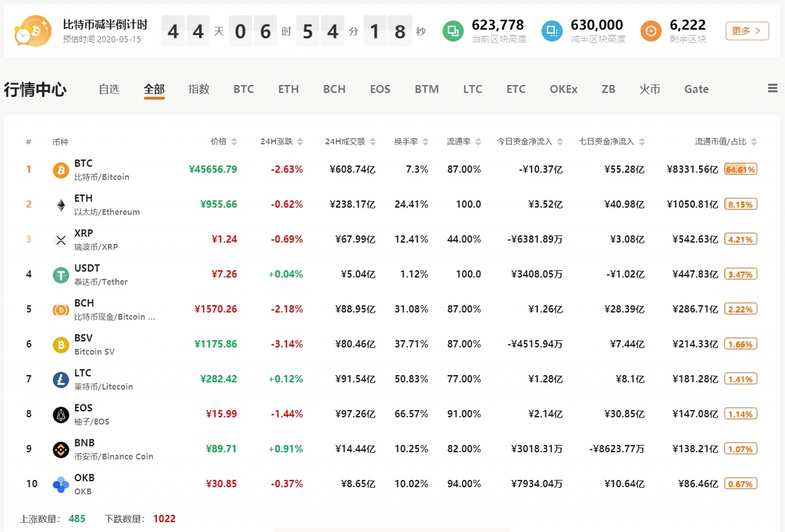Select the 火币 exchange tab
Viewport: 785px width, 532px height.
[649, 89]
